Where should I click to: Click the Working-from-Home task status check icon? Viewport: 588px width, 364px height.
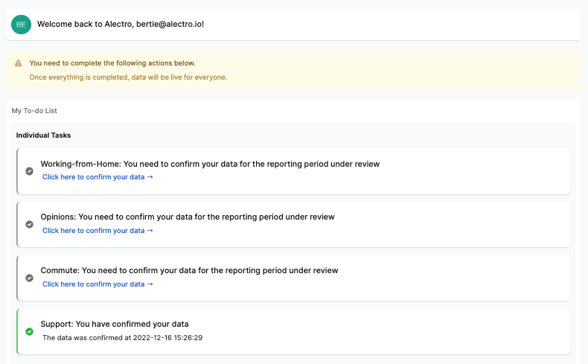[x=30, y=170]
